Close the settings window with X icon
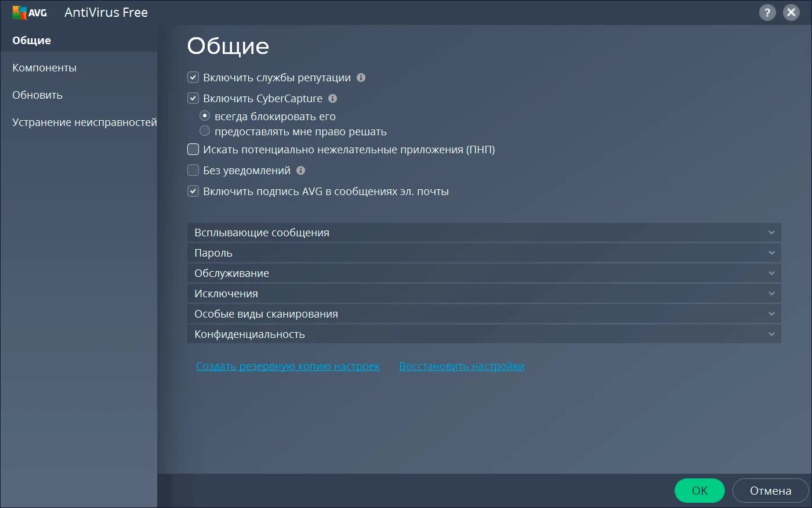The image size is (812, 508). click(791, 12)
